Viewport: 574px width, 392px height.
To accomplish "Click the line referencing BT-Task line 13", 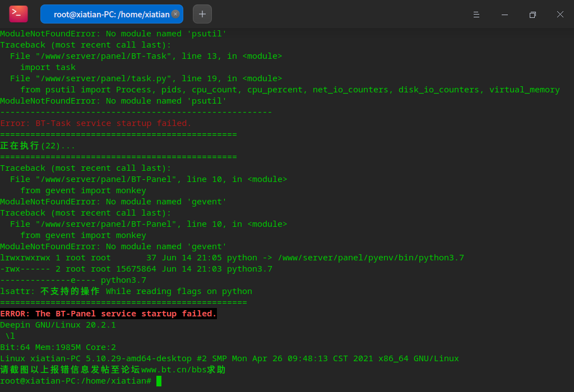I will (x=146, y=56).
